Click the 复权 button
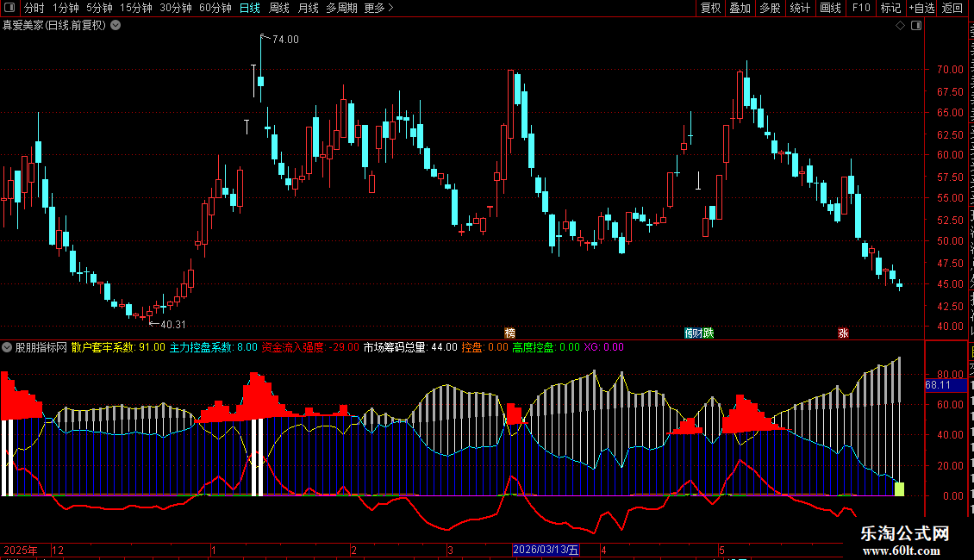Viewport: 974px width, 560px height. pyautogui.click(x=710, y=8)
